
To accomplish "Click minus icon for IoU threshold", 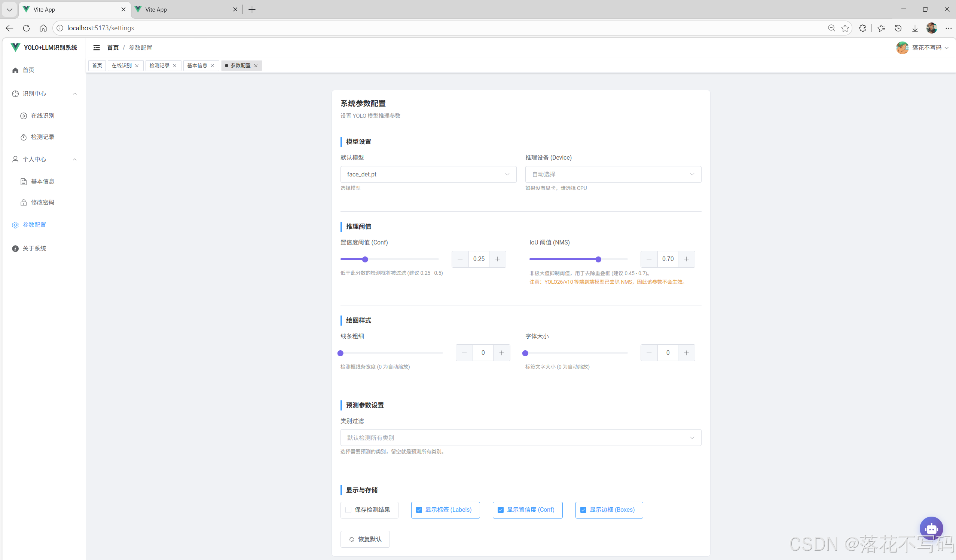I will [649, 259].
